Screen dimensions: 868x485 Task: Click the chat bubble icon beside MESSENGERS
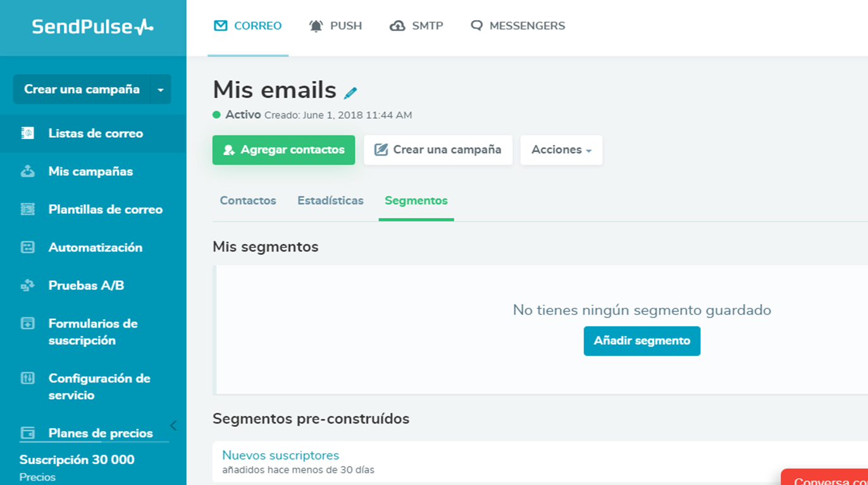[x=476, y=26]
